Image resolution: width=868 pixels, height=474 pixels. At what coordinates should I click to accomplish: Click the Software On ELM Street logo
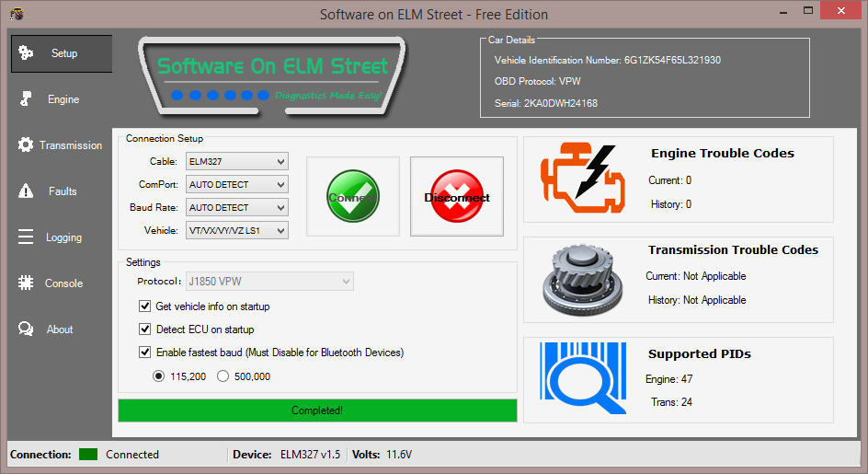coord(272,77)
